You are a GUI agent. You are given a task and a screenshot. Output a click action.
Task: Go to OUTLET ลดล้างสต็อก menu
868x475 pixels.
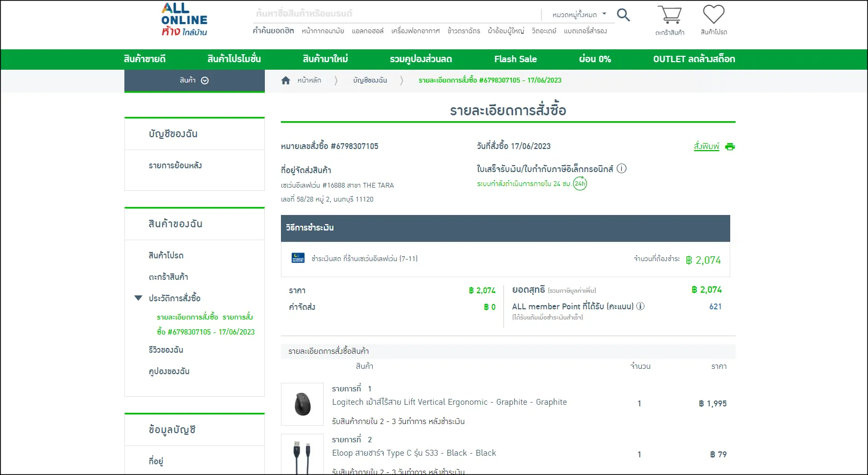click(x=694, y=59)
